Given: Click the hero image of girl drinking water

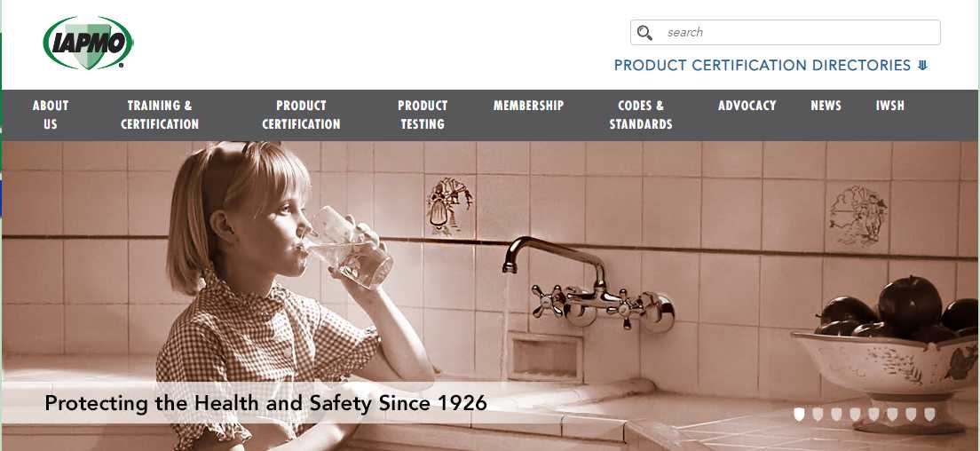Looking at the screenshot, I should coord(490,296).
